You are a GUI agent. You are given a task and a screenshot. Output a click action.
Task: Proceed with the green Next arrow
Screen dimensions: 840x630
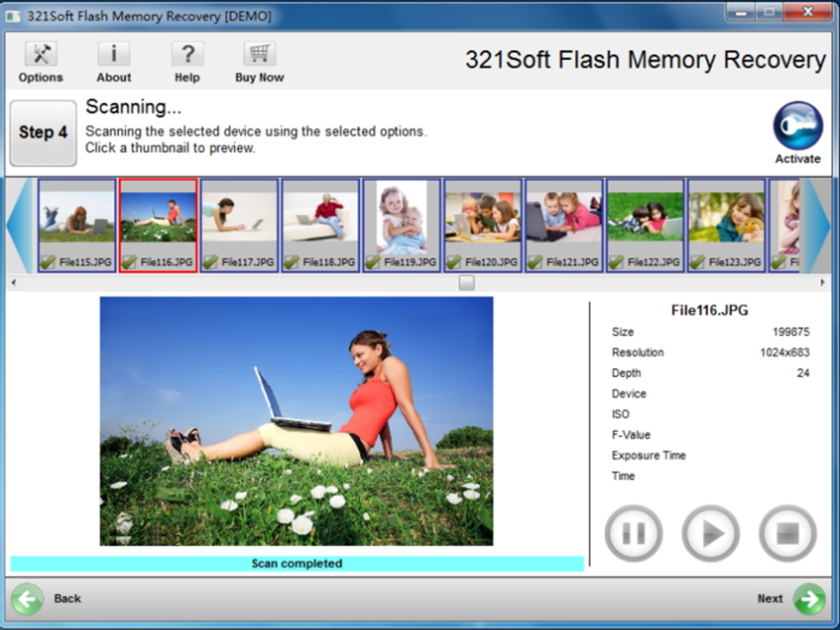(810, 599)
